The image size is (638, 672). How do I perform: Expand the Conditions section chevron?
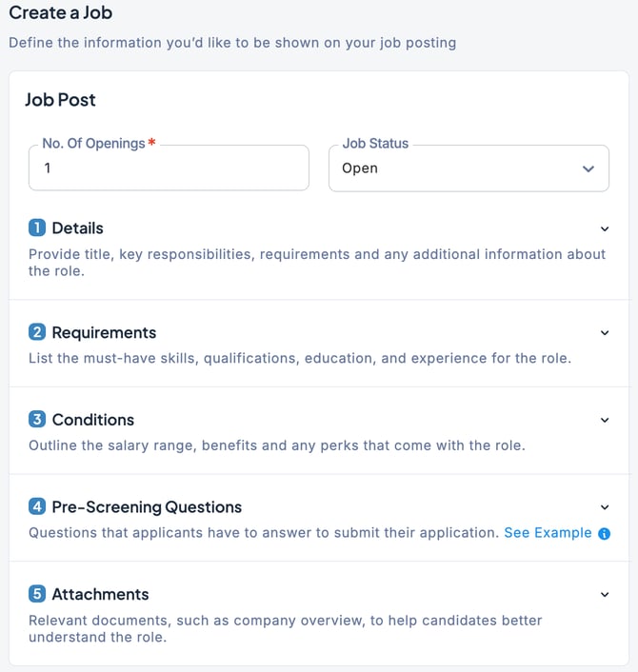point(605,420)
